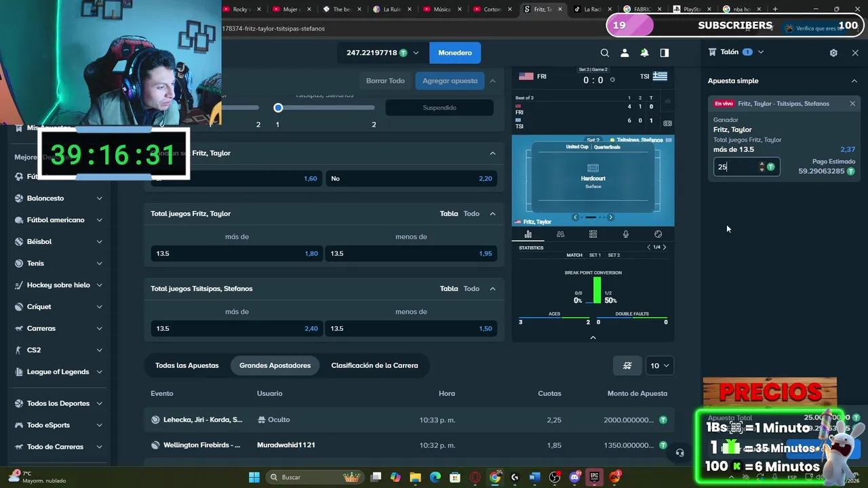Select the MATCH statistics tab
The image size is (868, 488).
(x=574, y=256)
